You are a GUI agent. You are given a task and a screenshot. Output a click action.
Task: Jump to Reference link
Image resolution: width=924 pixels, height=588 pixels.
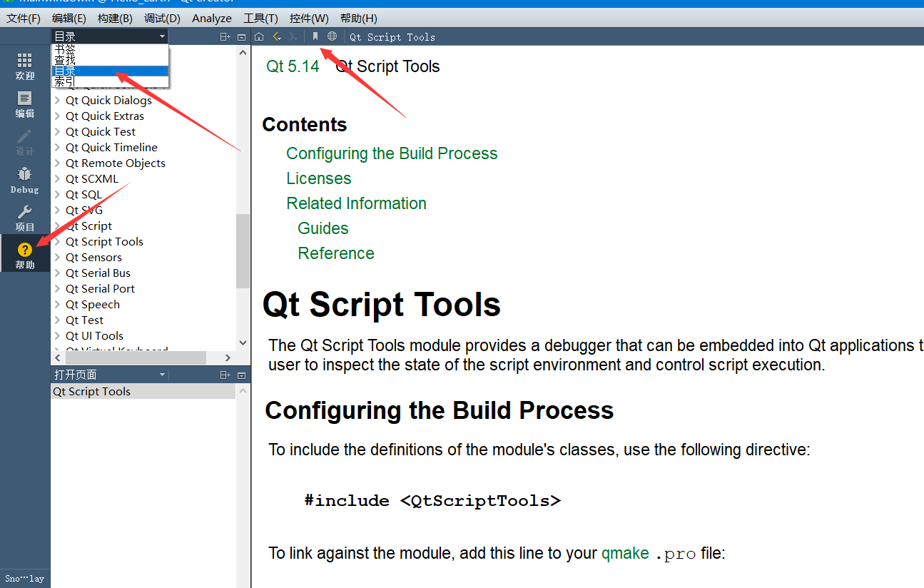(x=336, y=253)
